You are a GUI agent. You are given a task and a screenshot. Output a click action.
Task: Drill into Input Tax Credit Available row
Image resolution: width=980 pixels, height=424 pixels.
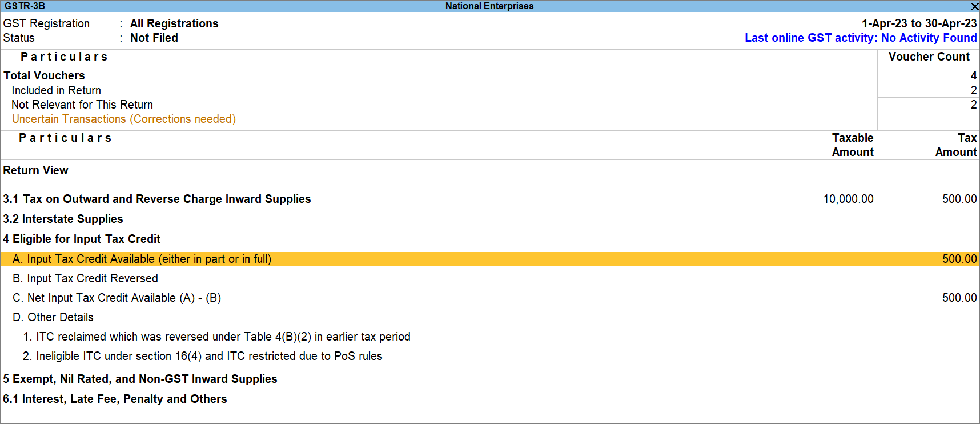pyautogui.click(x=142, y=259)
